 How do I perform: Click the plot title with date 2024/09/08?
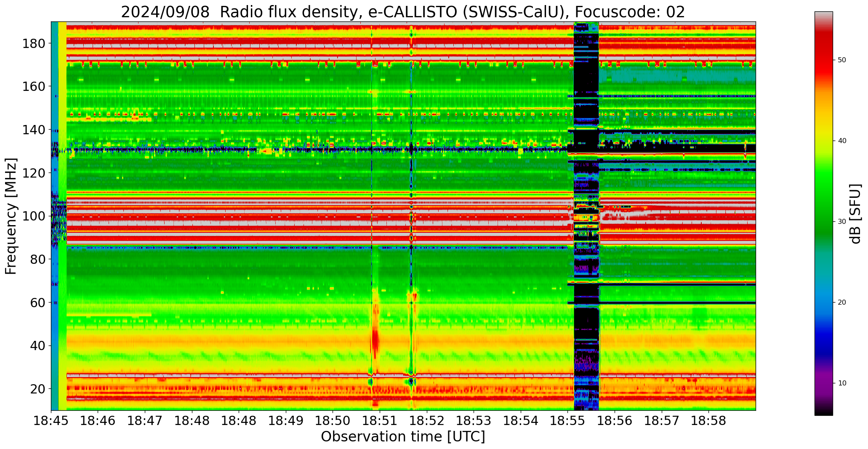click(403, 12)
